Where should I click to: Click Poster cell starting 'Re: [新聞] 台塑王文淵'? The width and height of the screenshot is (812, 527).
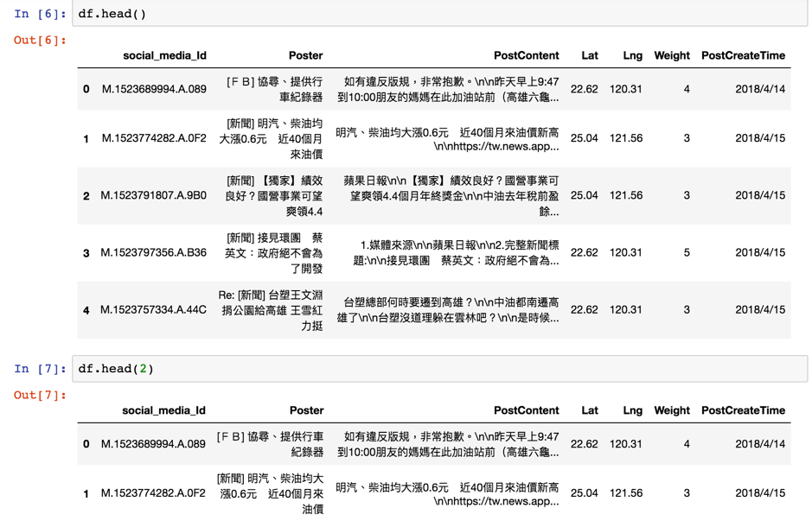click(x=271, y=310)
